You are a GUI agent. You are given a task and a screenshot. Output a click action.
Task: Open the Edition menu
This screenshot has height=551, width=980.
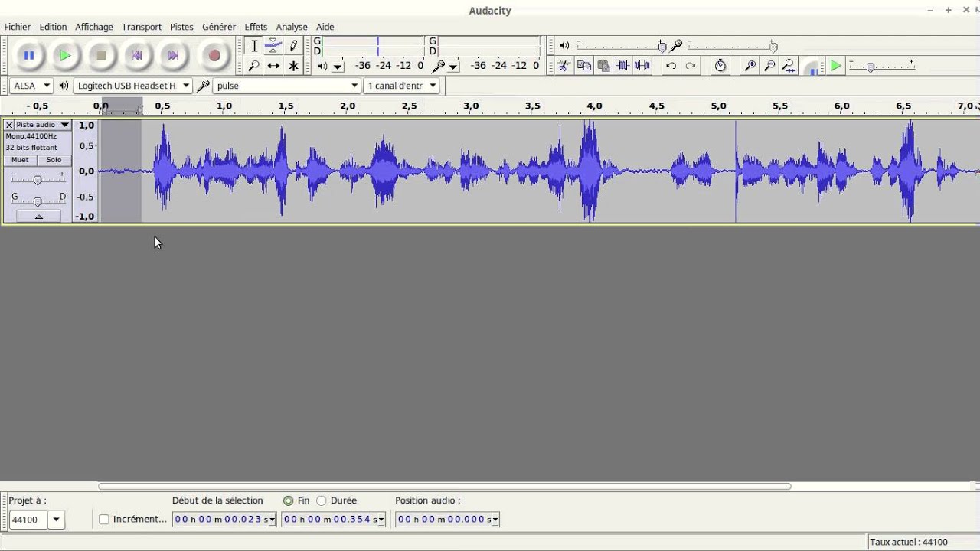pyautogui.click(x=53, y=27)
